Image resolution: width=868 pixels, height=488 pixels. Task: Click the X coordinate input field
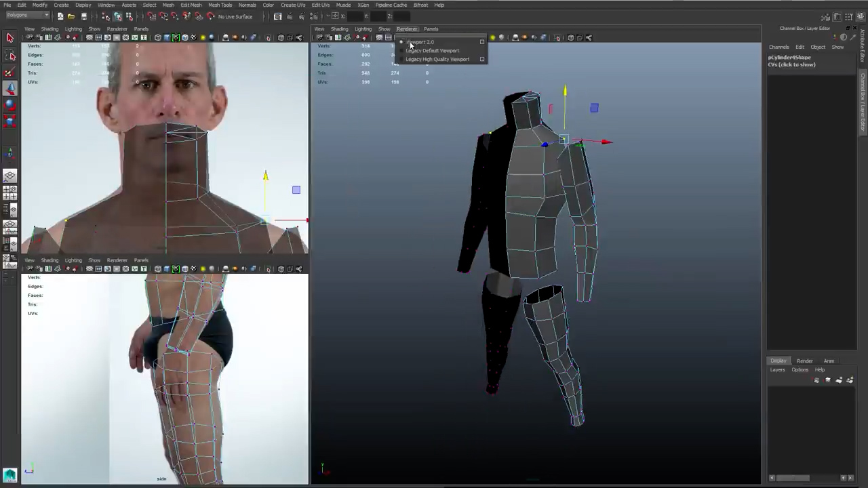[x=355, y=16]
